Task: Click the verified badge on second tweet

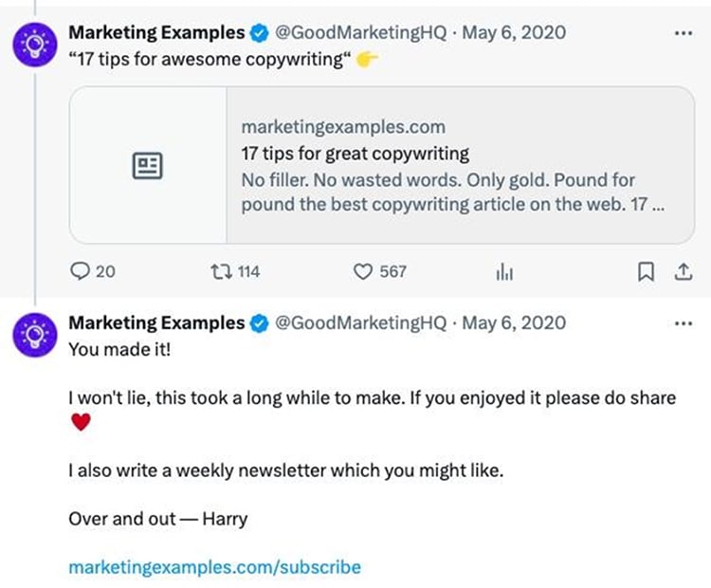Action: click(x=259, y=324)
